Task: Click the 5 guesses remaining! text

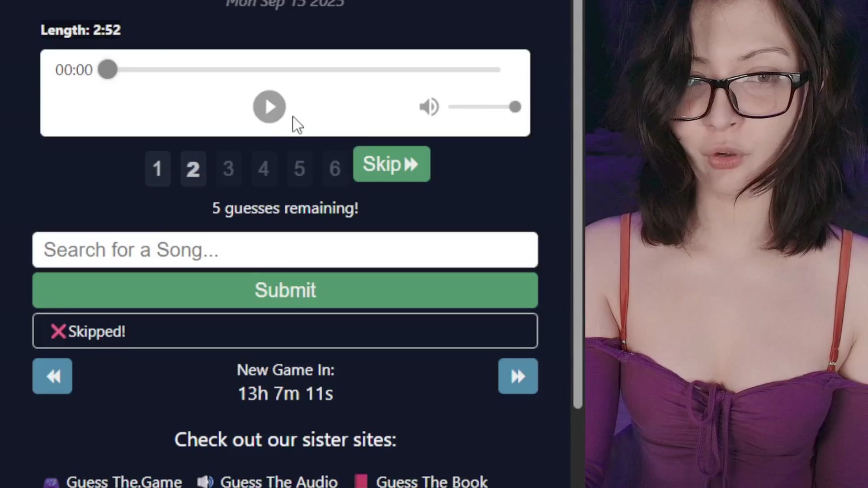Action: [285, 208]
